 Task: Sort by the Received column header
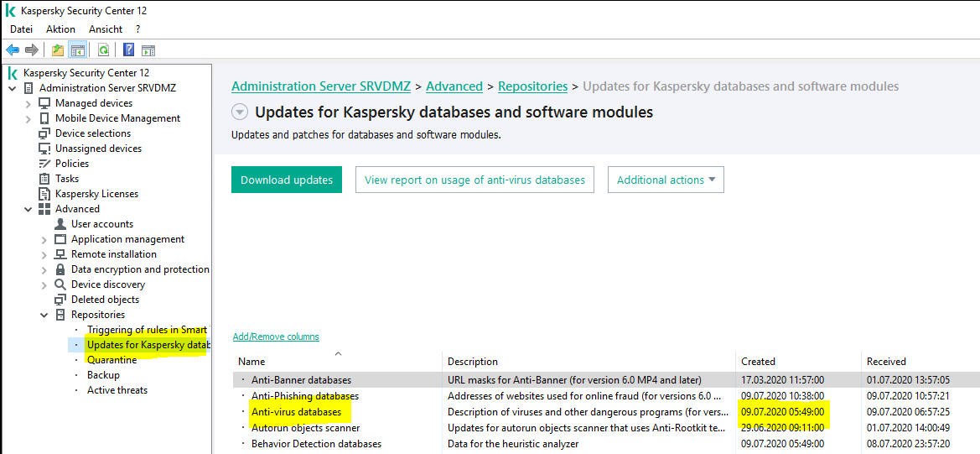pyautogui.click(x=920, y=362)
